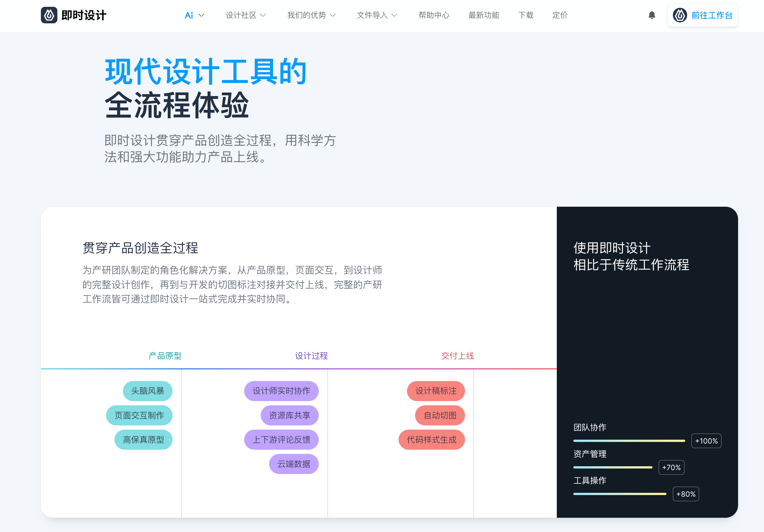Click the 设计师实时协作 tag
The image size is (764, 532).
281,391
